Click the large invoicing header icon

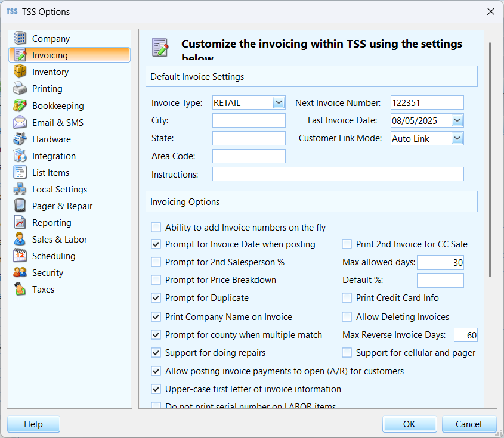pos(160,48)
